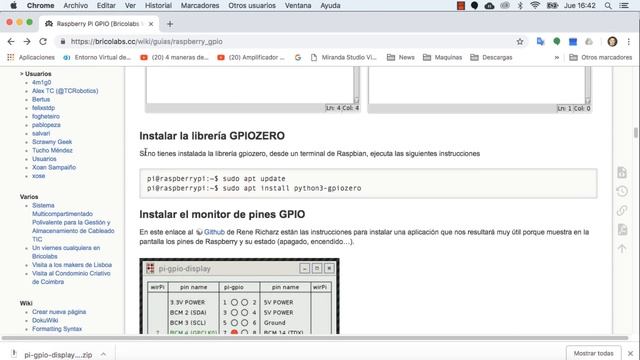Image resolution: width=640 pixels, height=360 pixels.
Task: Click the pi-gpio-display screenshot image
Action: [x=239, y=296]
